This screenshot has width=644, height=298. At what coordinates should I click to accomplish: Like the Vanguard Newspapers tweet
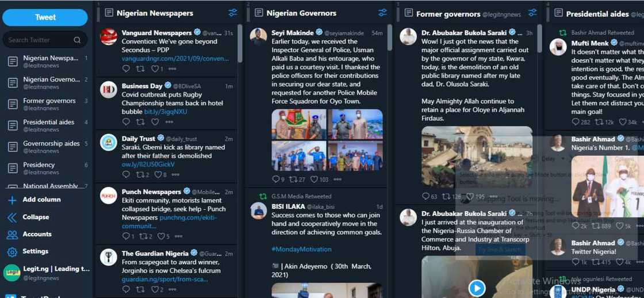click(154, 69)
